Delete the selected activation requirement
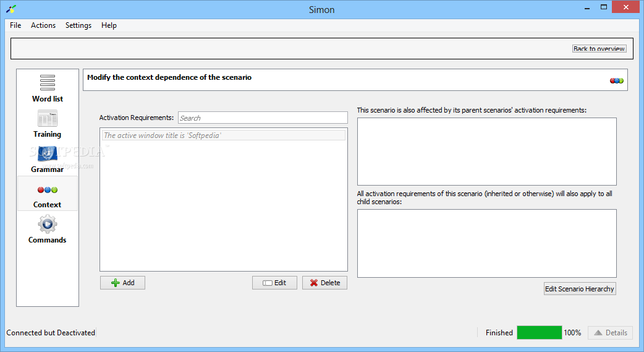The height and width of the screenshot is (352, 644). 324,283
